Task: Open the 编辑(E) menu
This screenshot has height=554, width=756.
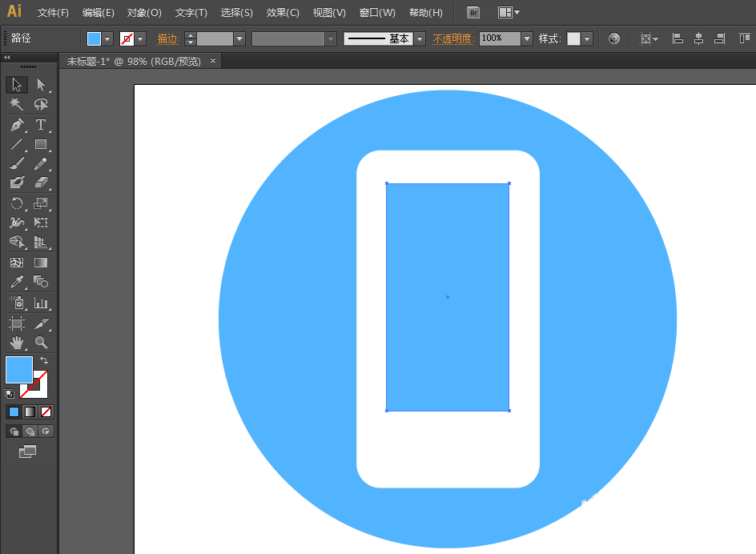Action: coord(99,13)
